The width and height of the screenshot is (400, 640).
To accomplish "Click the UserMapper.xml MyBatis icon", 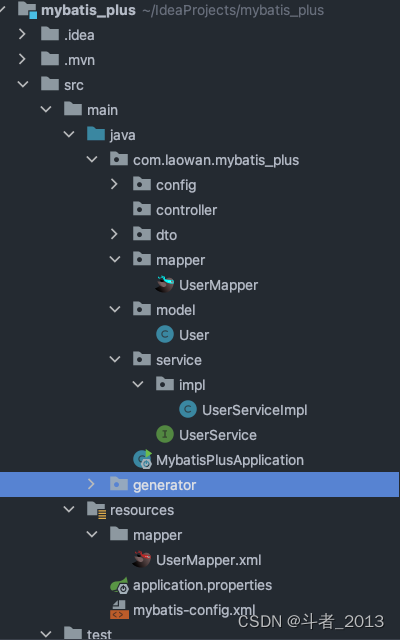I will click(x=142, y=560).
